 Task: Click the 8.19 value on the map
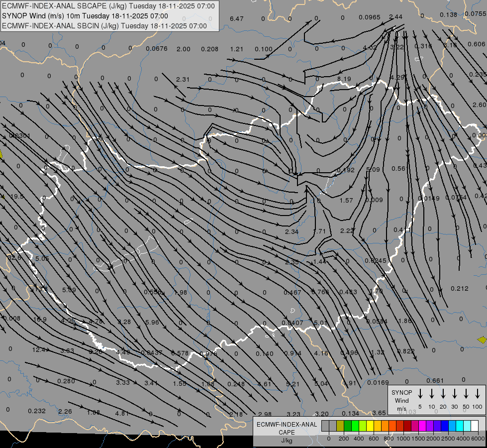click(x=344, y=79)
